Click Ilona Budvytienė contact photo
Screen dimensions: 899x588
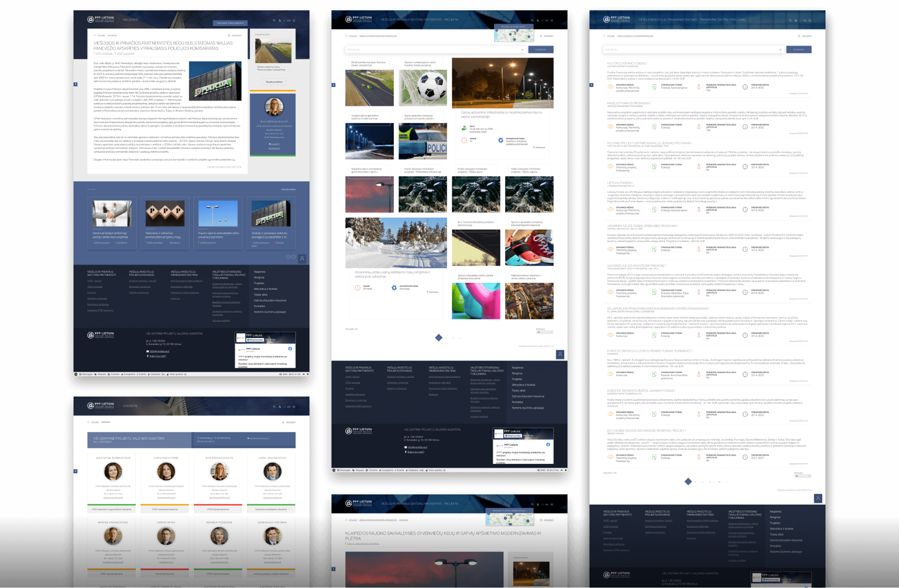pyautogui.click(x=166, y=471)
